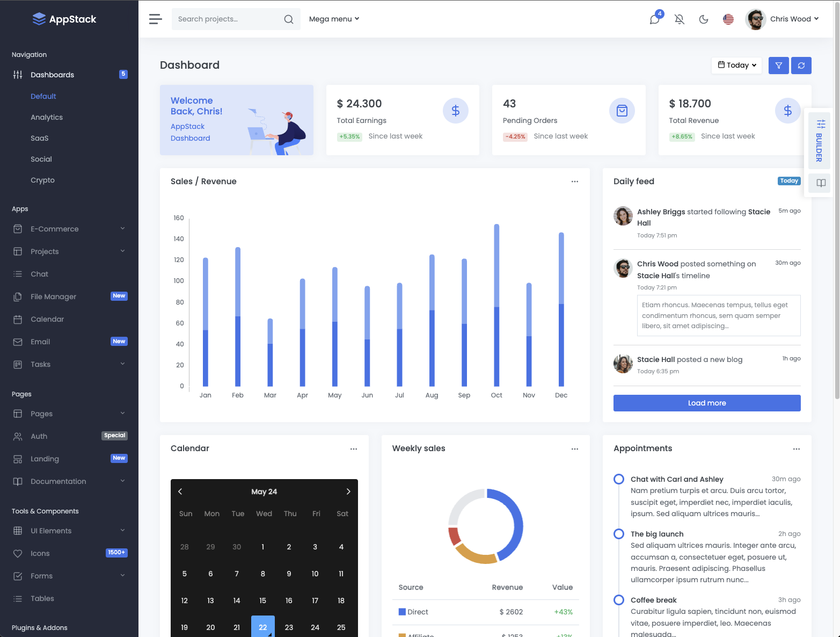Click the File Manager files icon
This screenshot has width=840, height=637.
click(x=18, y=296)
